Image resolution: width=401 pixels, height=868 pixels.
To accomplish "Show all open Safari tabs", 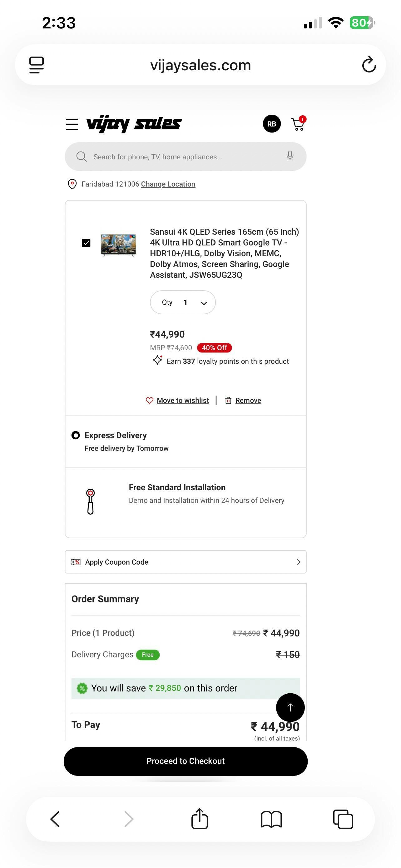I will tap(343, 819).
